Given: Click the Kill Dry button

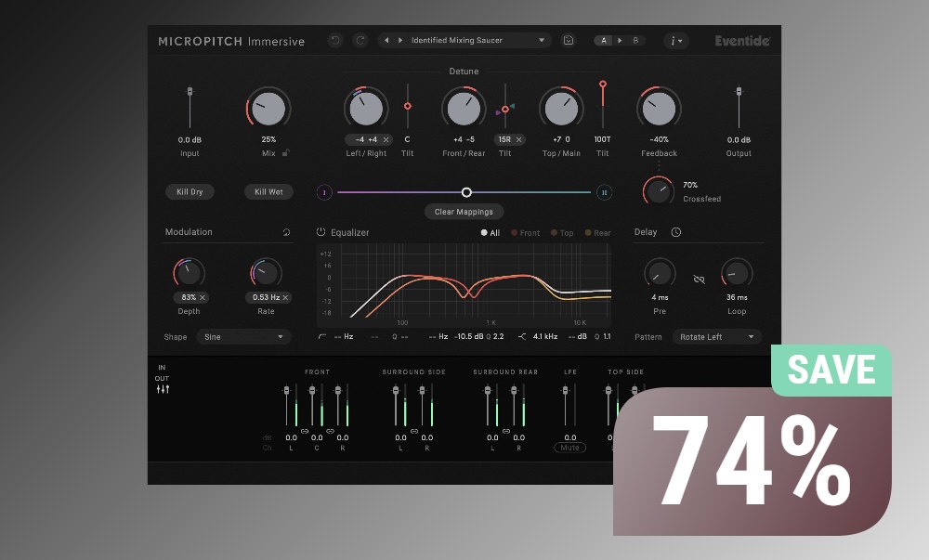Looking at the screenshot, I should tap(190, 192).
